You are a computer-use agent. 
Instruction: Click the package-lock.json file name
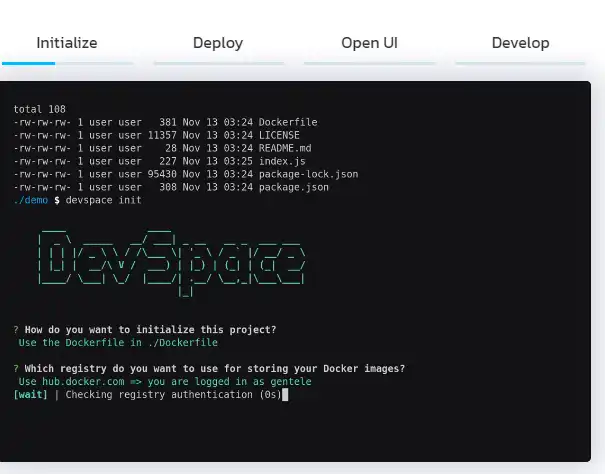(308, 174)
